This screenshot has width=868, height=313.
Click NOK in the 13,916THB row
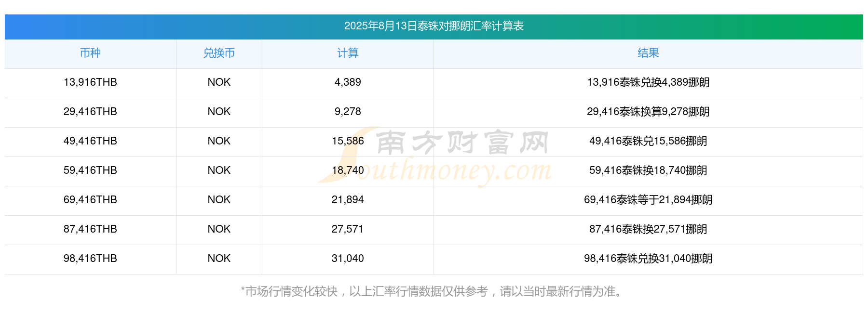[219, 82]
